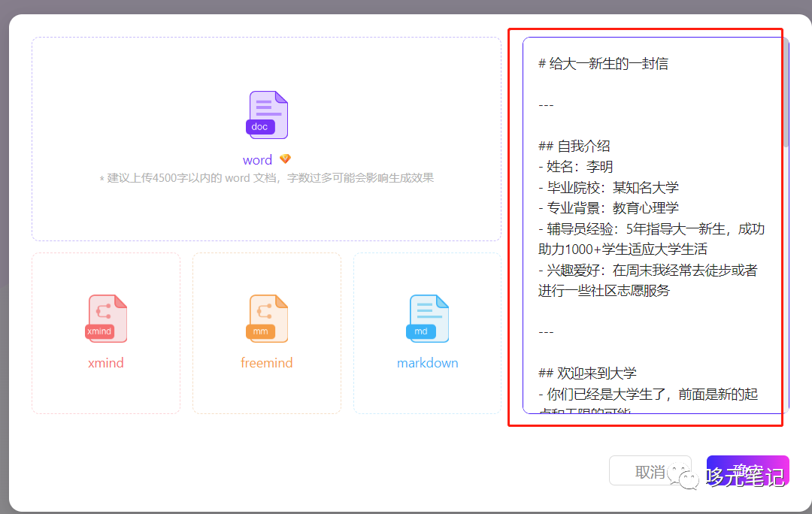The width and height of the screenshot is (812, 514).
Task: Select the red xmind file icon
Action: pyautogui.click(x=106, y=318)
